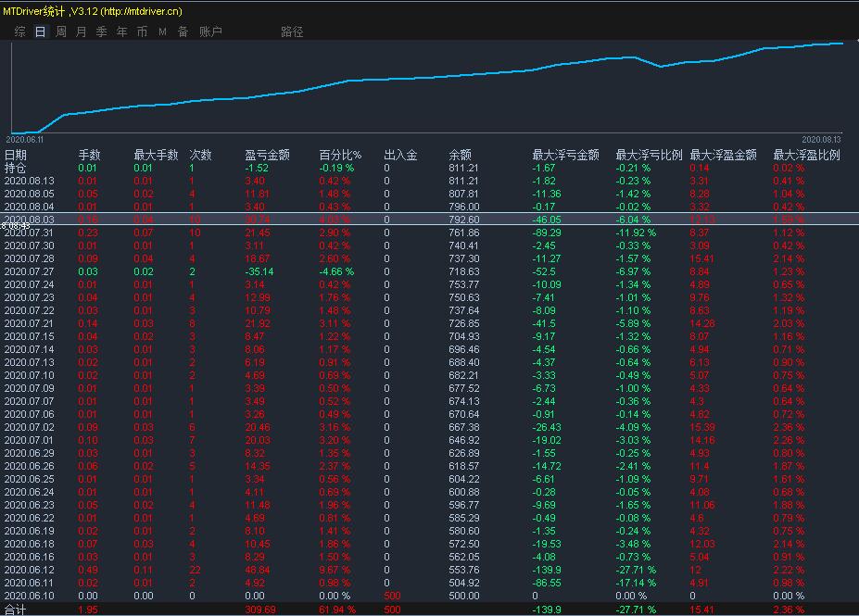Click the M view icon in toolbar

coord(161,31)
